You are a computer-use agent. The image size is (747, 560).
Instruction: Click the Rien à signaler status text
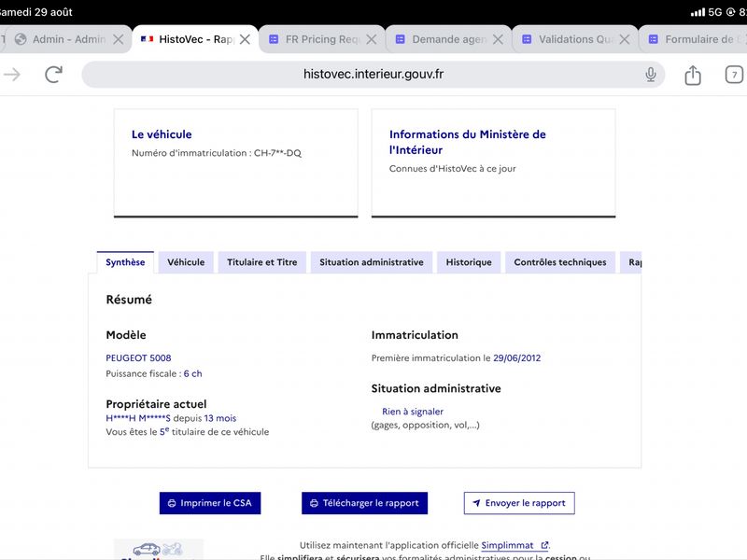(x=413, y=412)
